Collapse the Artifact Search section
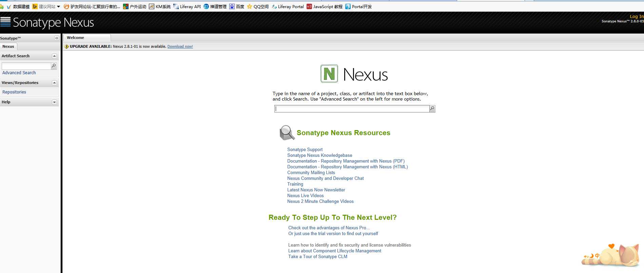644x273 pixels. coord(54,56)
